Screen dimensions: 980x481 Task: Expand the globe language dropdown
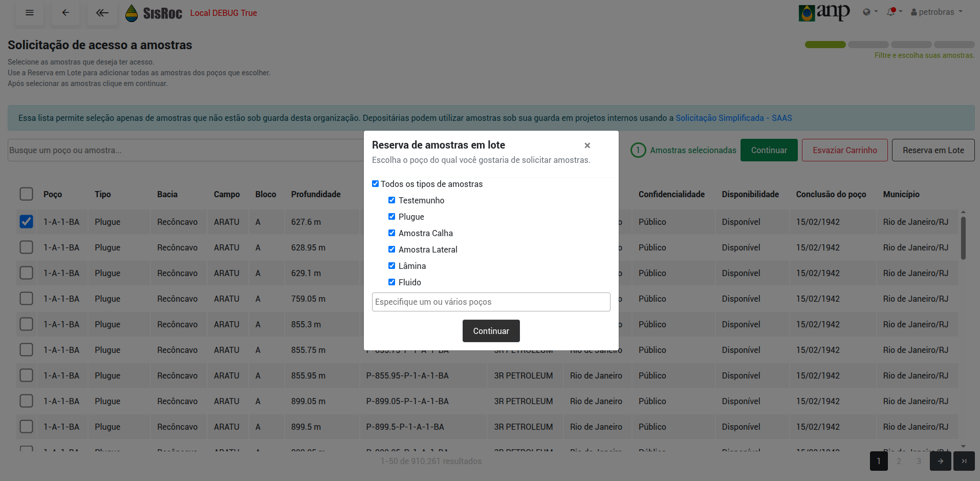pos(869,12)
